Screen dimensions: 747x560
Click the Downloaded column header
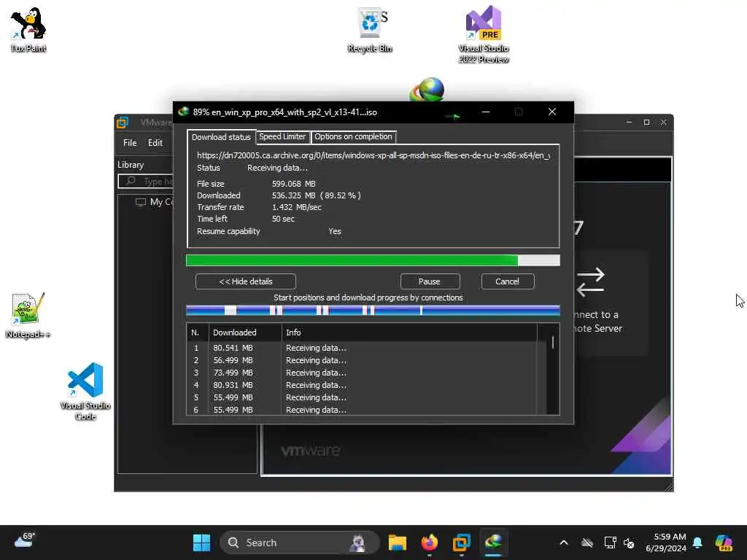point(245,332)
